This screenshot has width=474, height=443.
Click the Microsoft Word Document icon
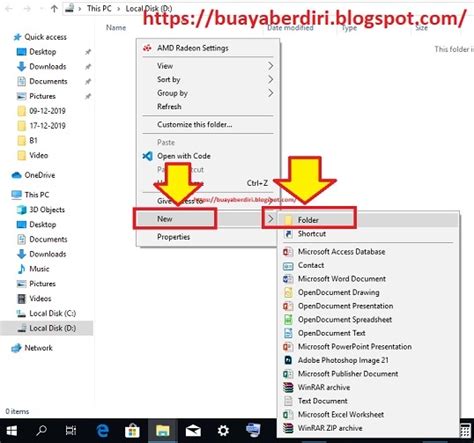288,279
